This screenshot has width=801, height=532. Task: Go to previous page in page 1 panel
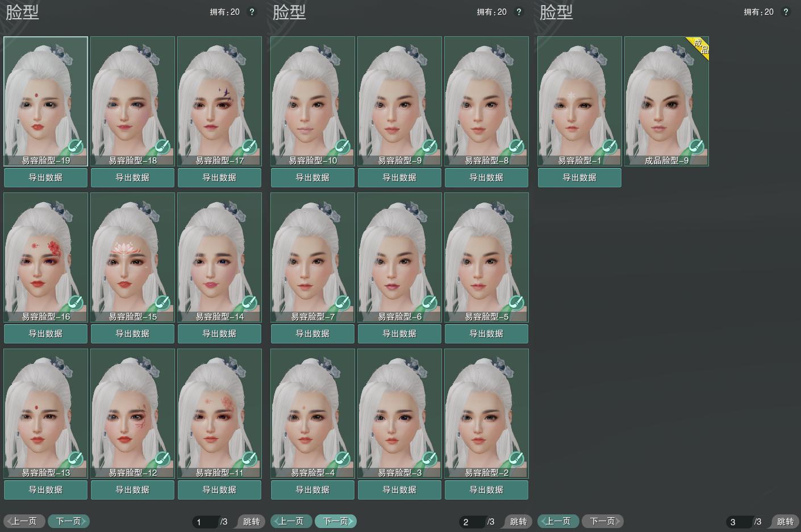point(24,521)
